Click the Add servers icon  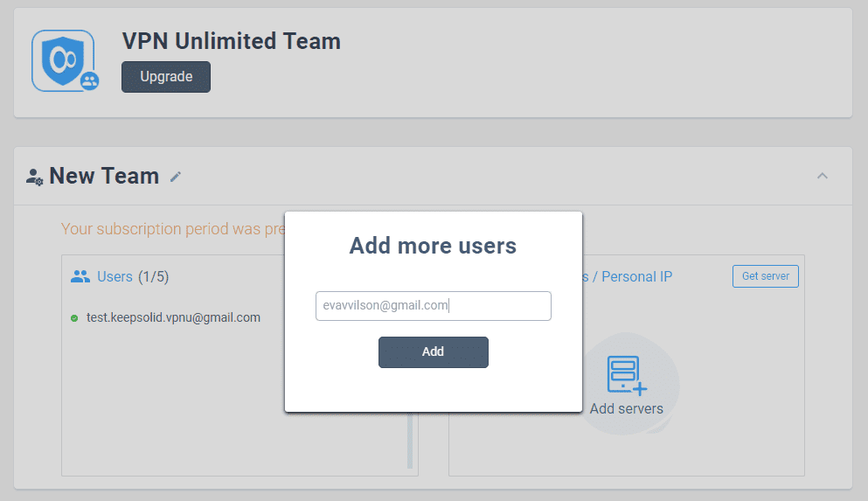[x=626, y=376]
